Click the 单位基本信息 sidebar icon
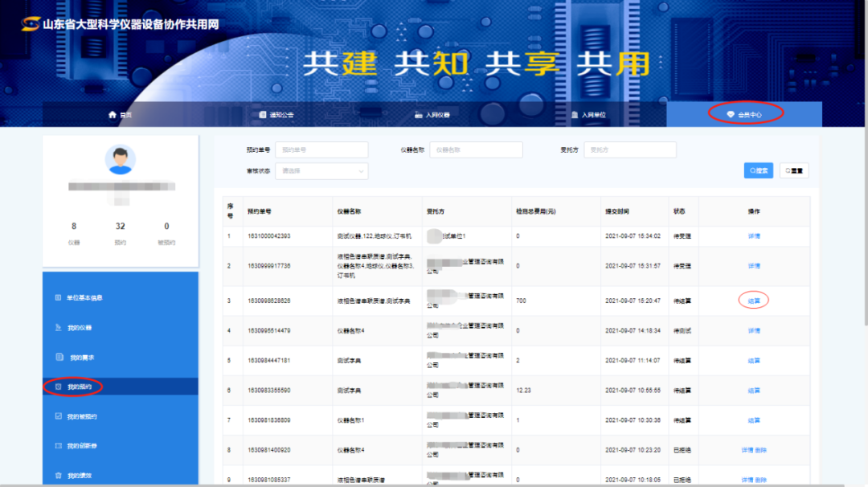868x487 pixels. pos(58,298)
